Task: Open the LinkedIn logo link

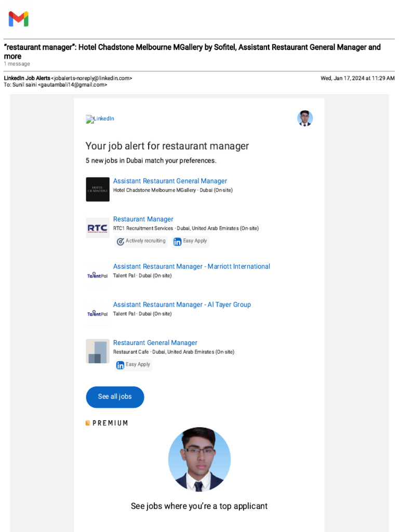Action: pos(100,119)
